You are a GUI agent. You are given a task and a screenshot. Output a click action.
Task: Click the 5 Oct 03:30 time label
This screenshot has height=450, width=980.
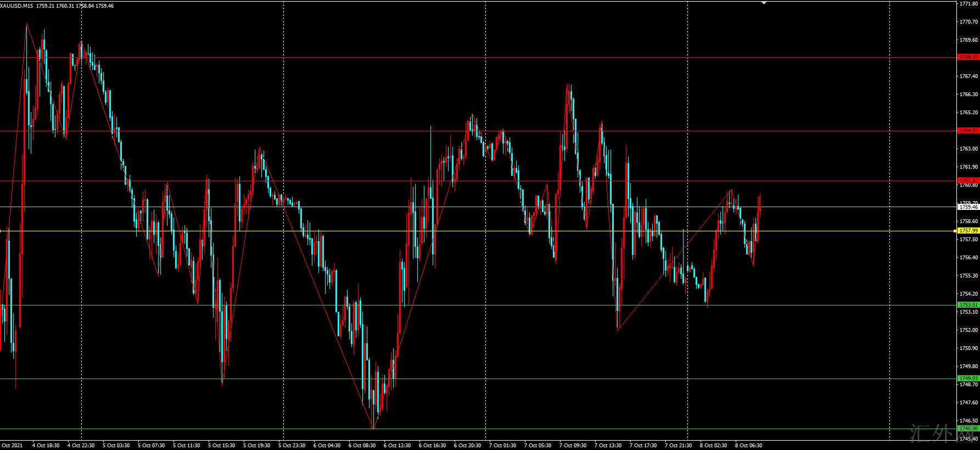click(116, 446)
